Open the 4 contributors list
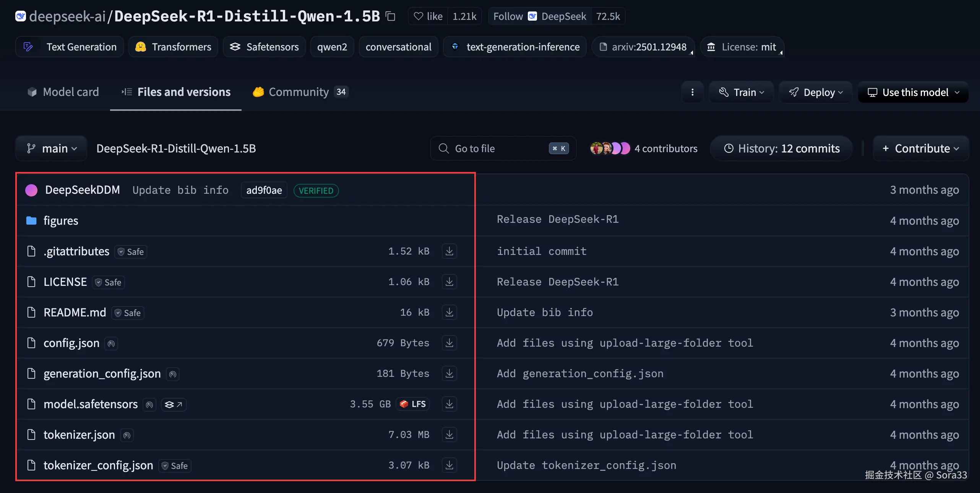Screen dimensions: 980x493 coord(666,148)
